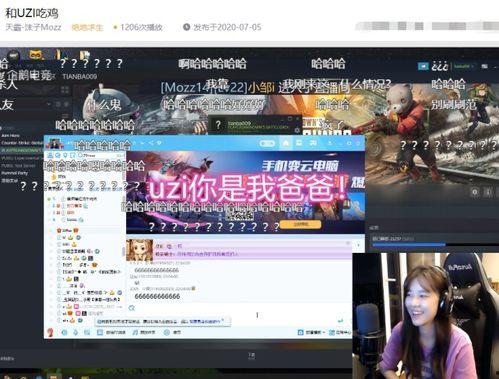The width and height of the screenshot is (499, 379).
Task: Click the orange button on the banner ad
Action: (300, 224)
